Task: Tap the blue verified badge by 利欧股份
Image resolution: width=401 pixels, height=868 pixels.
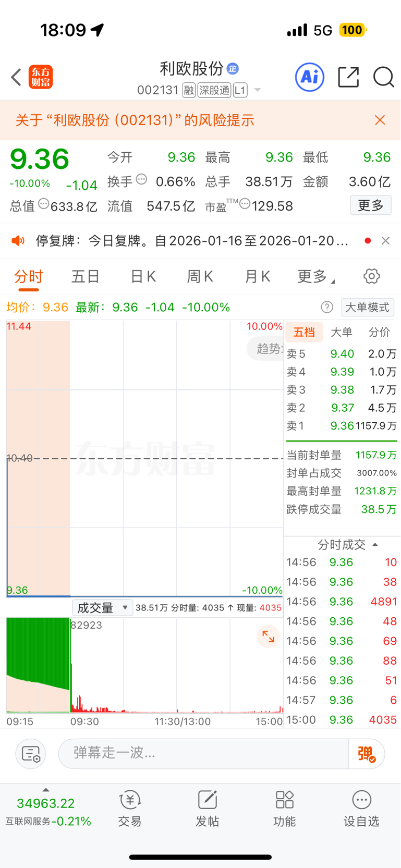Action: pos(233,68)
